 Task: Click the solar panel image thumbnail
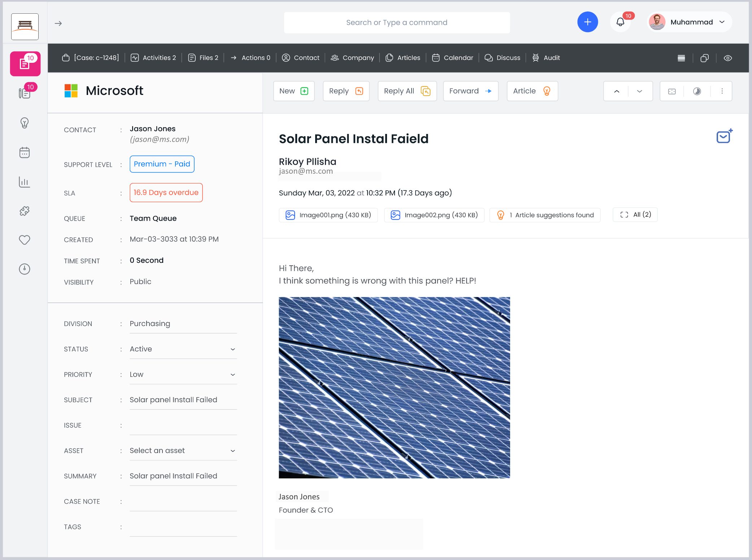pos(394,387)
